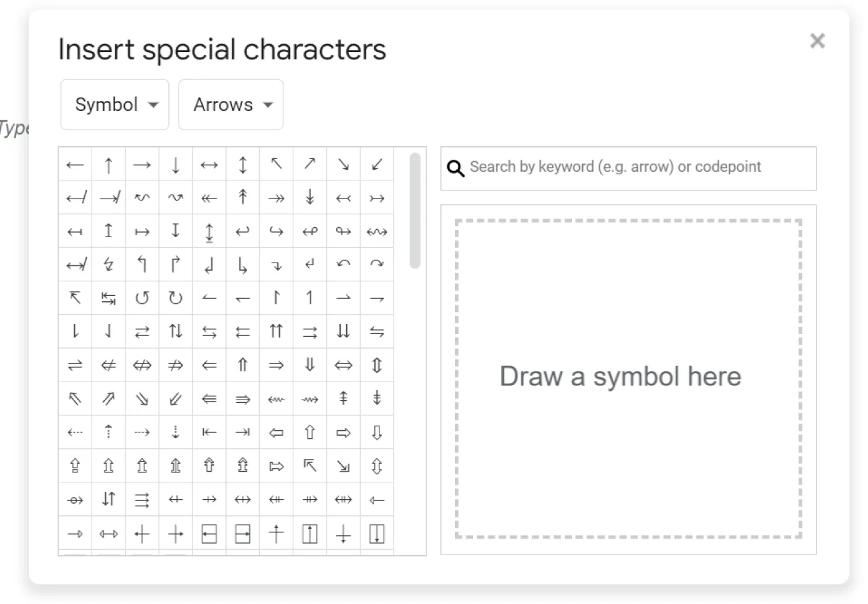This screenshot has height=604, width=868.
Task: Insert the south-west diagonal arrow
Action: click(x=376, y=164)
